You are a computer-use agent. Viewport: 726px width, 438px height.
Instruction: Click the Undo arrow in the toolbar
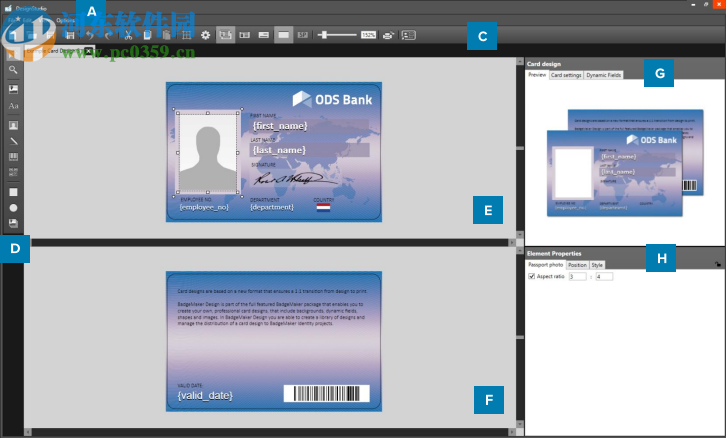tap(90, 35)
